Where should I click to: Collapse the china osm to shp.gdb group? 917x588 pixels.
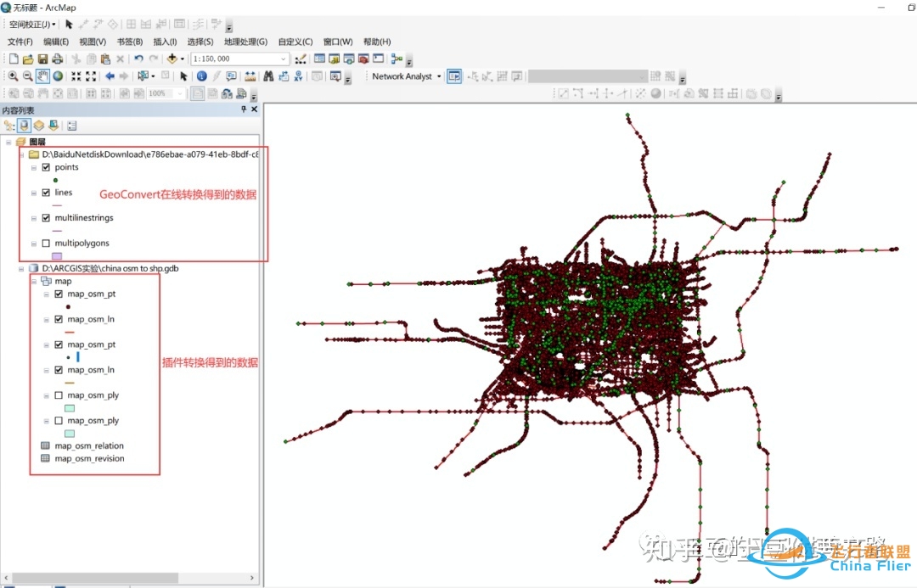coord(21,269)
